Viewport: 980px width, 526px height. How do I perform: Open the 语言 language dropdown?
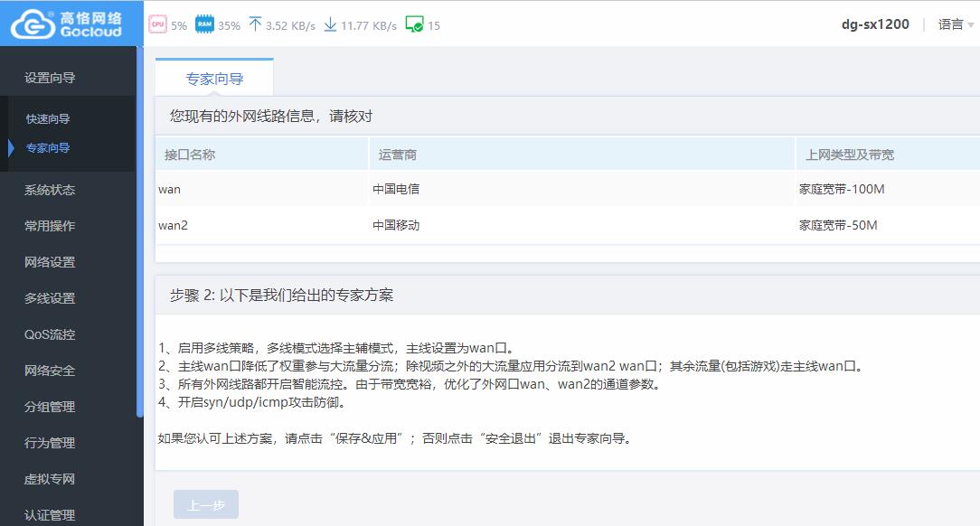pyautogui.click(x=956, y=25)
